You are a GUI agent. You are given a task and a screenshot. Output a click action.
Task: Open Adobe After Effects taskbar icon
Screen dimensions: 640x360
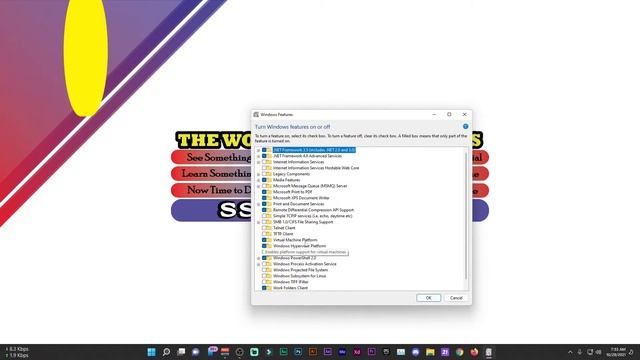click(x=327, y=352)
